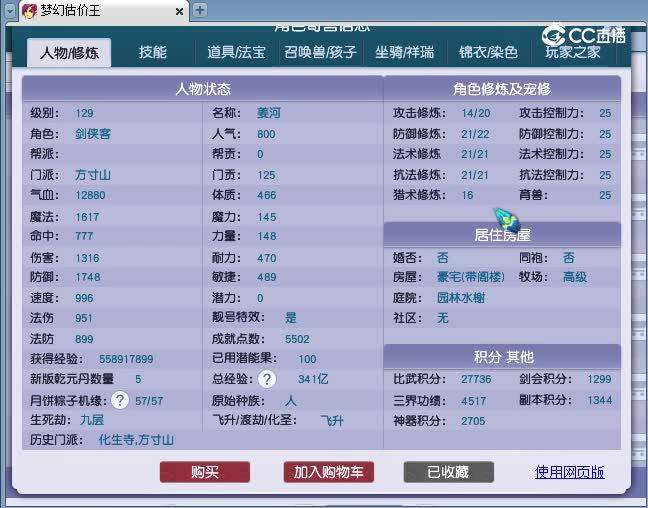Click the character name 姜河
Image resolution: width=648 pixels, height=508 pixels.
click(x=269, y=113)
